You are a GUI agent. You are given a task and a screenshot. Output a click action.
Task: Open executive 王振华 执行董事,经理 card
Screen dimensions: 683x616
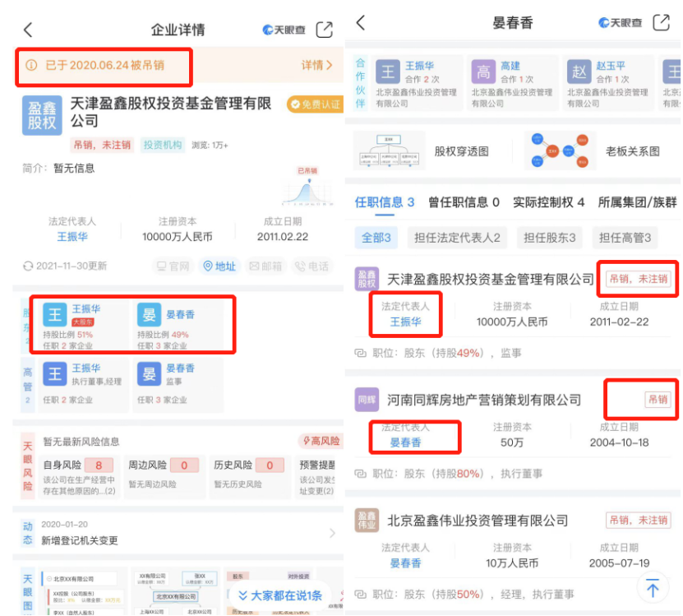pyautogui.click(x=84, y=385)
